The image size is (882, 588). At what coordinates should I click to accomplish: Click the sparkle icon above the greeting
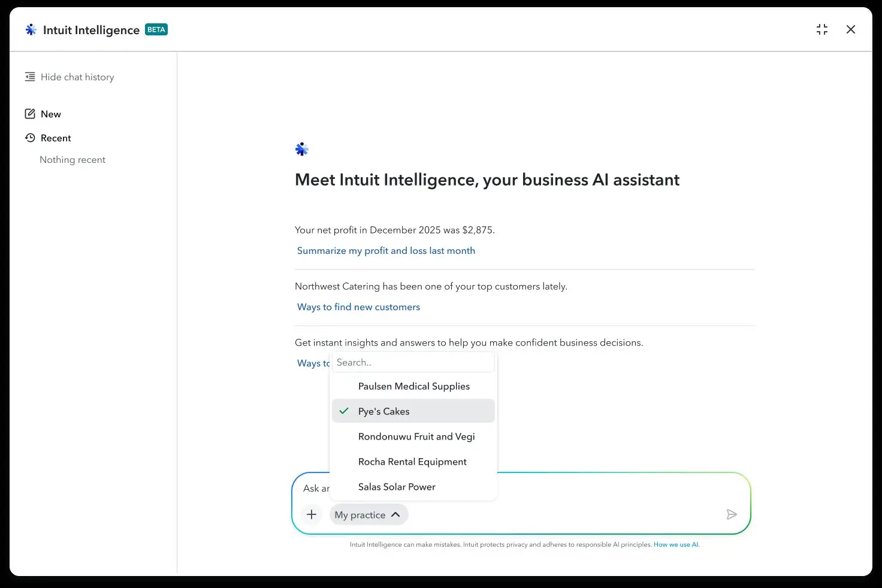tap(302, 149)
